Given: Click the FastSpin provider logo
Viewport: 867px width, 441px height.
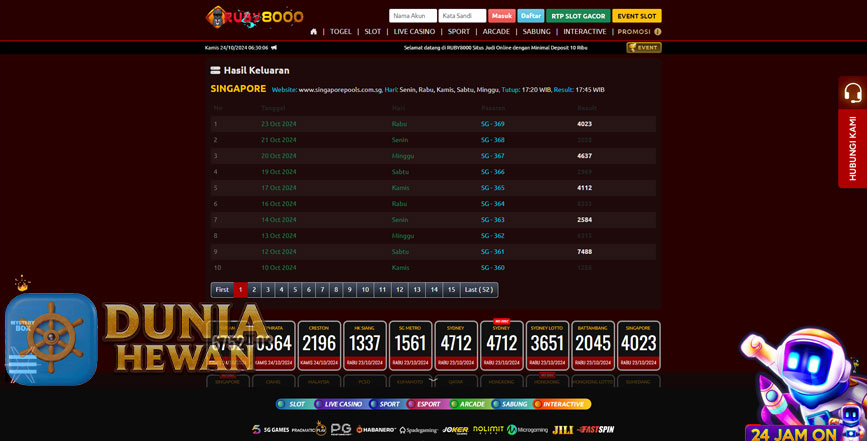Looking at the screenshot, I should tap(596, 429).
